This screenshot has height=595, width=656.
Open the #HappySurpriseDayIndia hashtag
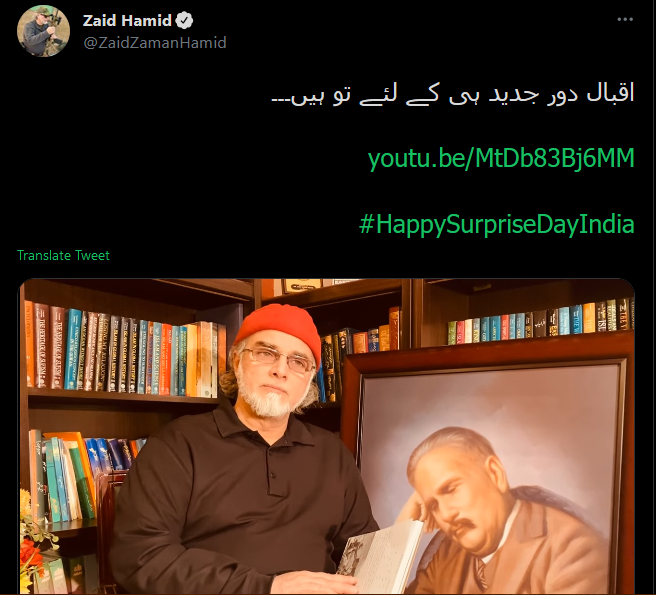(497, 224)
